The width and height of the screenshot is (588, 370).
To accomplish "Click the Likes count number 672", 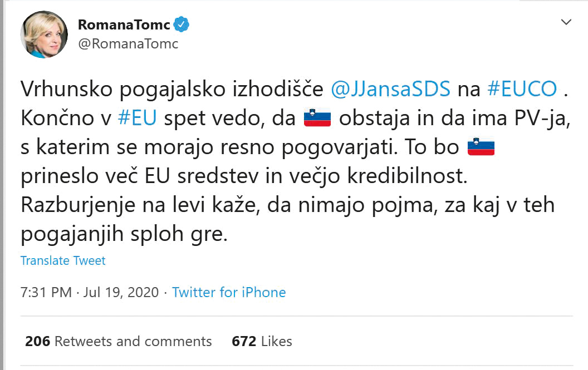I will click(243, 342).
